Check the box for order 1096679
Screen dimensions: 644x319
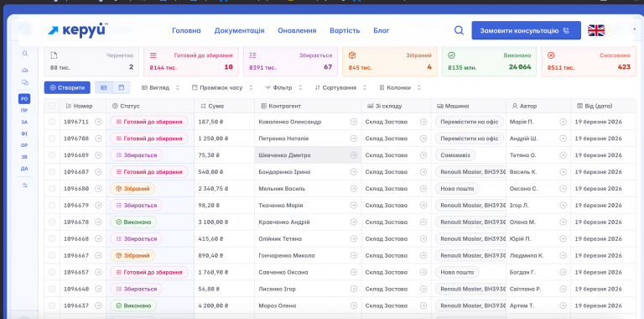pyautogui.click(x=52, y=205)
